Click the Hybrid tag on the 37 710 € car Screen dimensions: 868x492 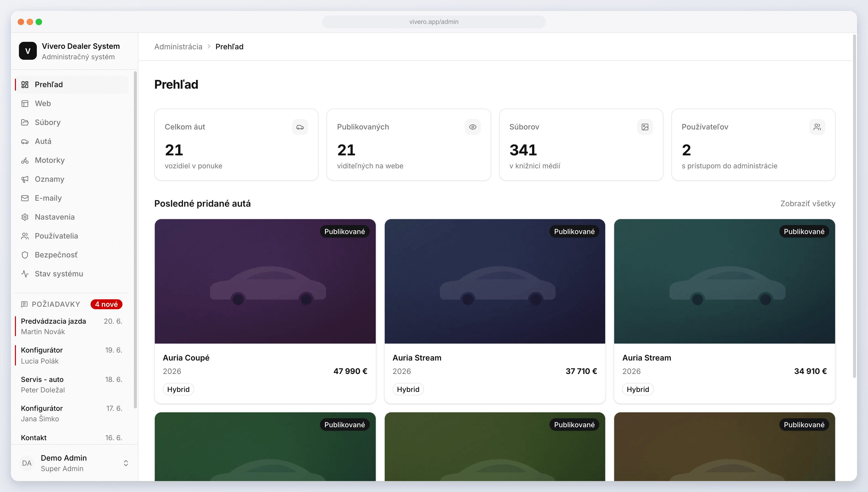tap(408, 389)
